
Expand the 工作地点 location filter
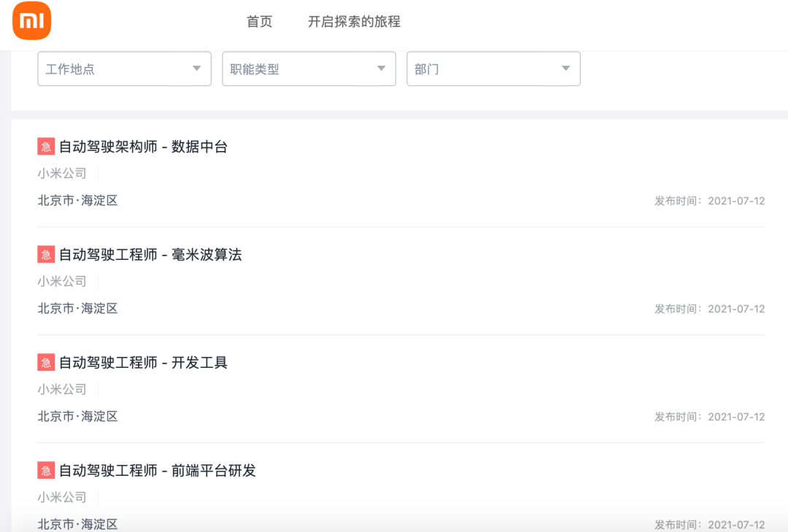[x=124, y=69]
